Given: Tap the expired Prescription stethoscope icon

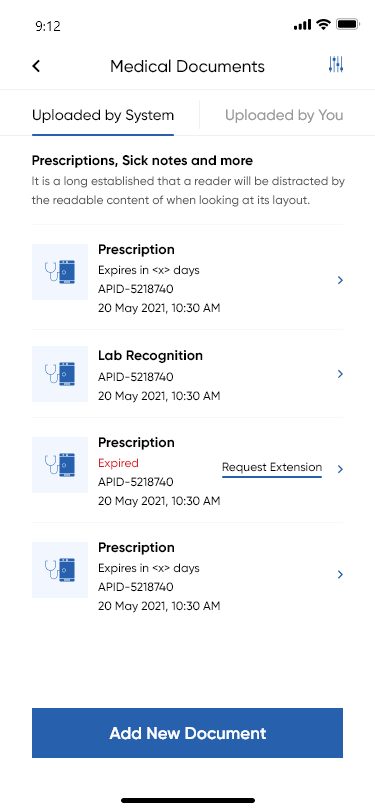Looking at the screenshot, I should coord(60,465).
